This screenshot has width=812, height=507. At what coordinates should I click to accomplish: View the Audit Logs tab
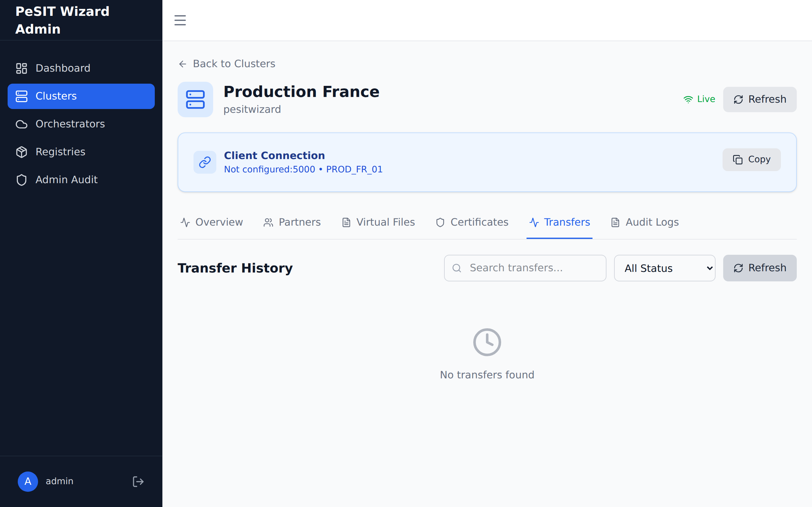pyautogui.click(x=645, y=222)
